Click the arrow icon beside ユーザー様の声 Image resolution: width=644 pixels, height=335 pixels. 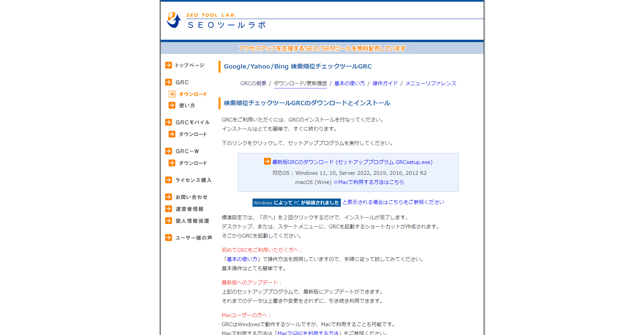(169, 238)
